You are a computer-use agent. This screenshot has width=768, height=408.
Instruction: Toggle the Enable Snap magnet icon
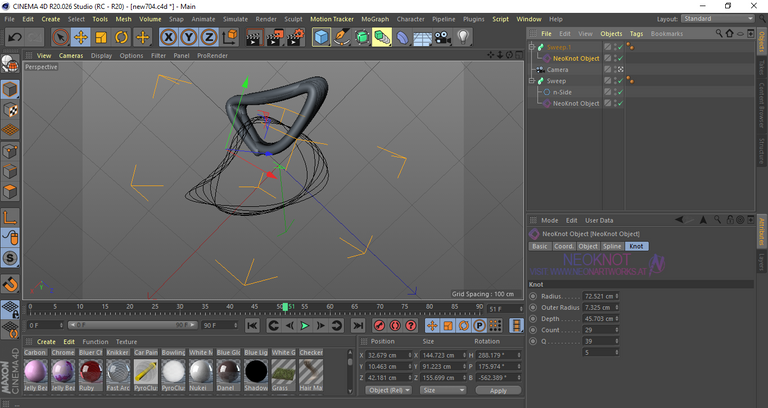tap(10, 284)
